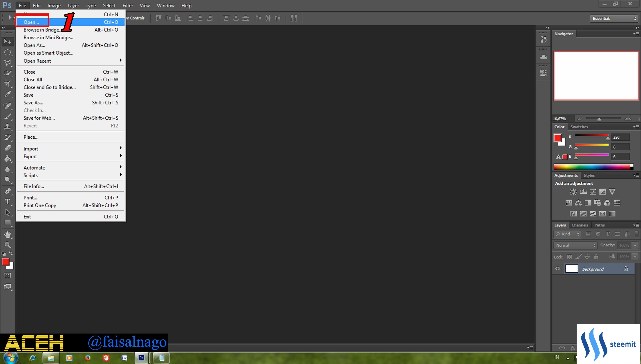Select the Elliptical Marquee tool
This screenshot has height=364, width=641.
click(x=7, y=52)
